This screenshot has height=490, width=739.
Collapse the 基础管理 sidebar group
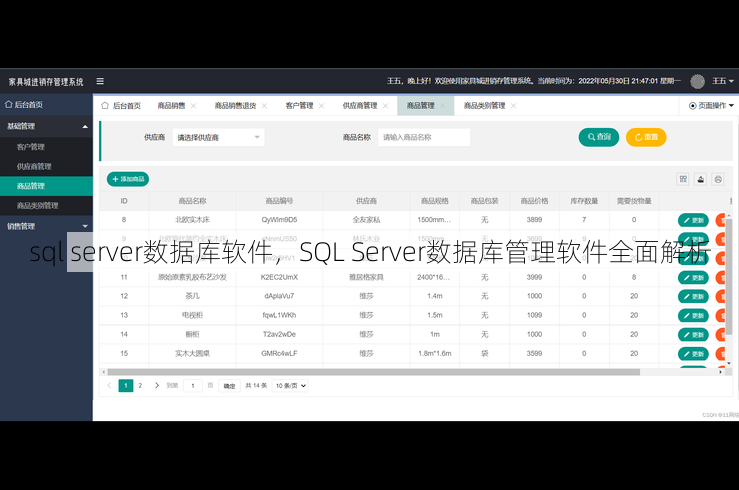click(x=46, y=126)
